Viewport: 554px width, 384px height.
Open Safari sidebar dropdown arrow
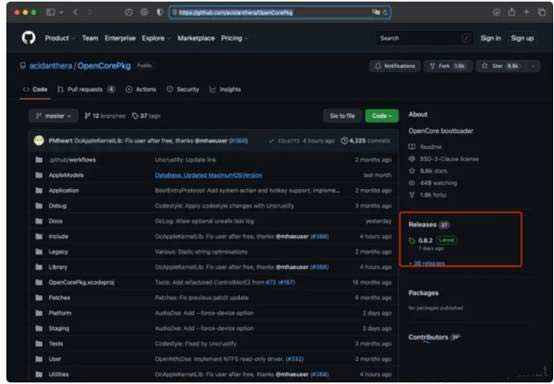click(61, 13)
